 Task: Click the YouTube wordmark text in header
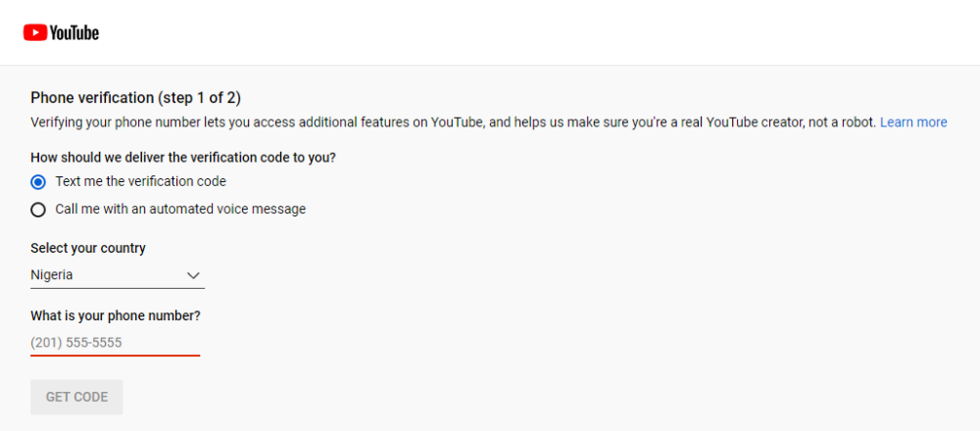(x=74, y=32)
